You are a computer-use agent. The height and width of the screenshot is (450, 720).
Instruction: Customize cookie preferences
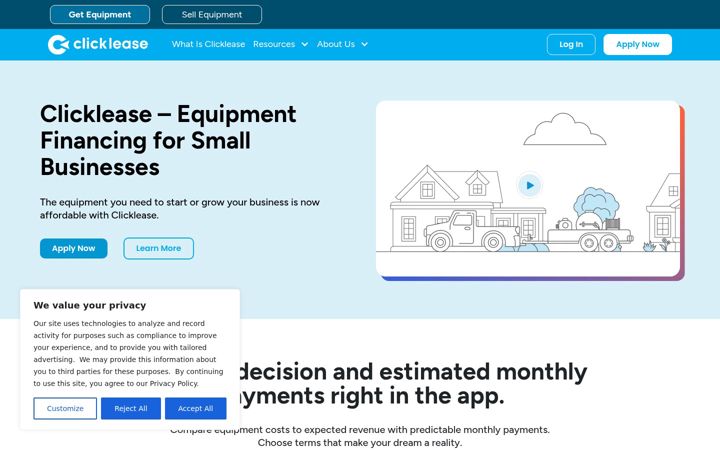65,409
